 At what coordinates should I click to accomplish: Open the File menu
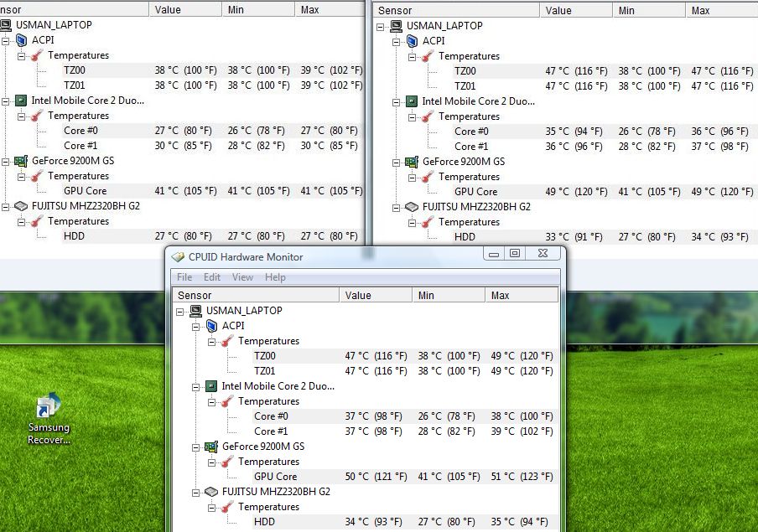(x=184, y=277)
